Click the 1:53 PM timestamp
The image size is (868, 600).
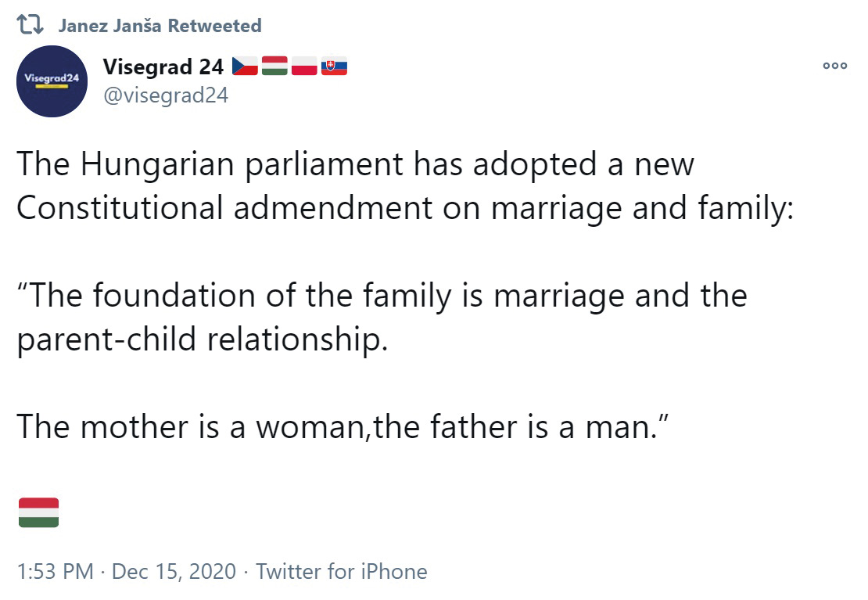(x=55, y=572)
